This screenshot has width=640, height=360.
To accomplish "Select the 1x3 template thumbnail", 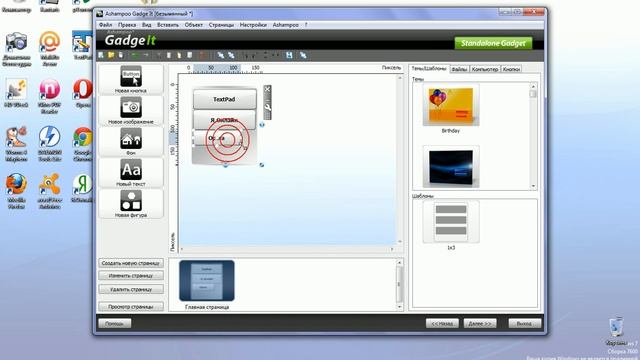I will tap(451, 222).
